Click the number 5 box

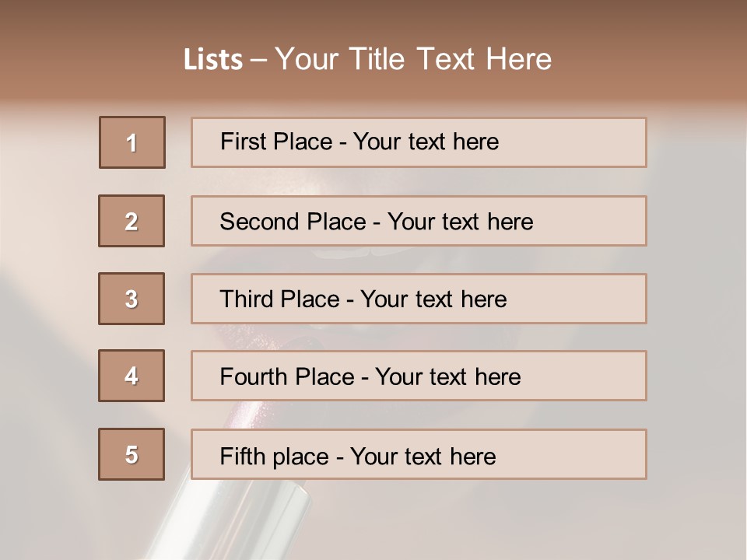point(132,454)
